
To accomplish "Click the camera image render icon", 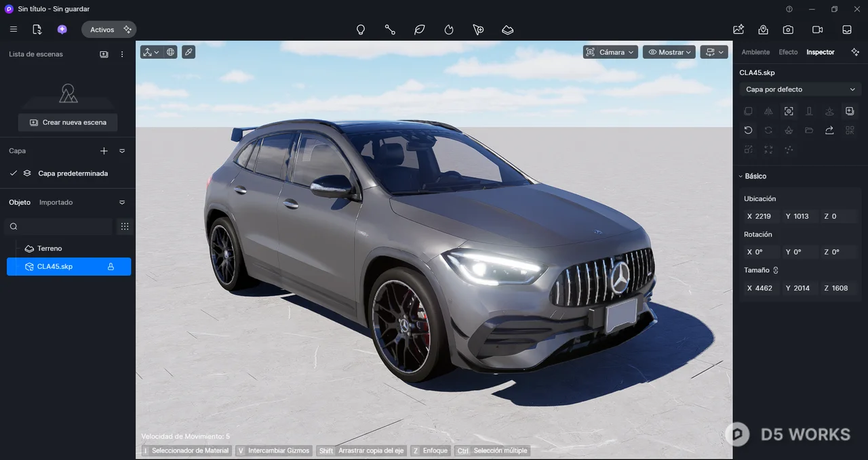I will [788, 30].
